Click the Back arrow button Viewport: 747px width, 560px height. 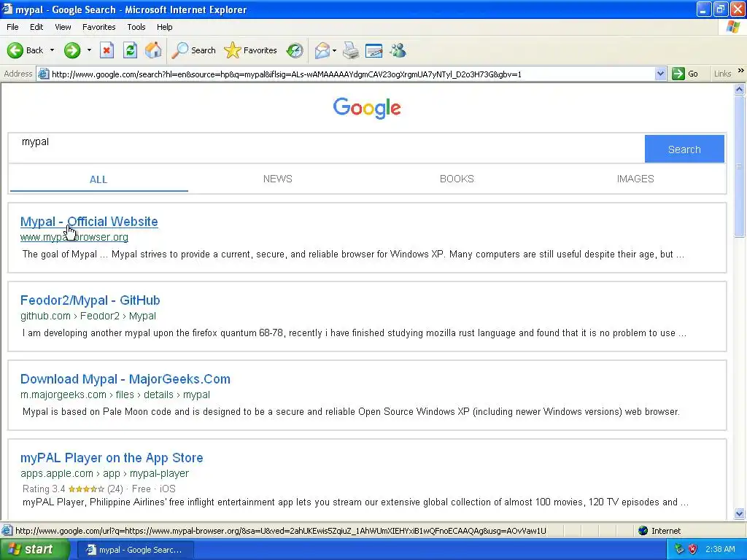coord(25,50)
